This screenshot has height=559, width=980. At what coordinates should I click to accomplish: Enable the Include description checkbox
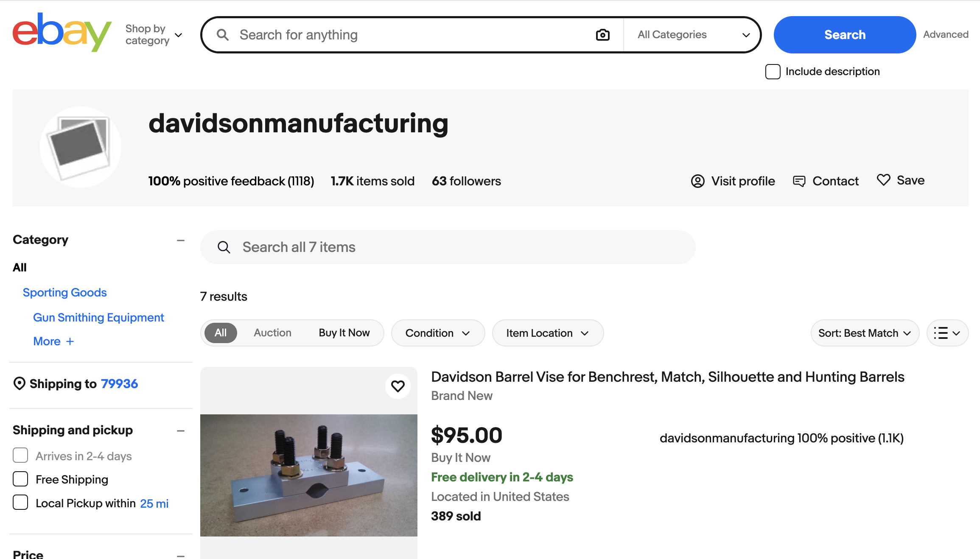point(773,72)
